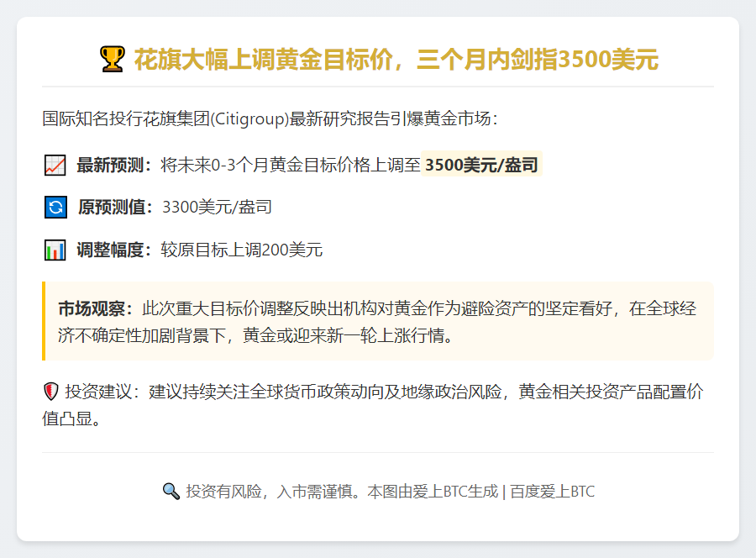Screen dimensions: 756x558
Task: Click the trophy emoji in the headline
Action: 113,60
